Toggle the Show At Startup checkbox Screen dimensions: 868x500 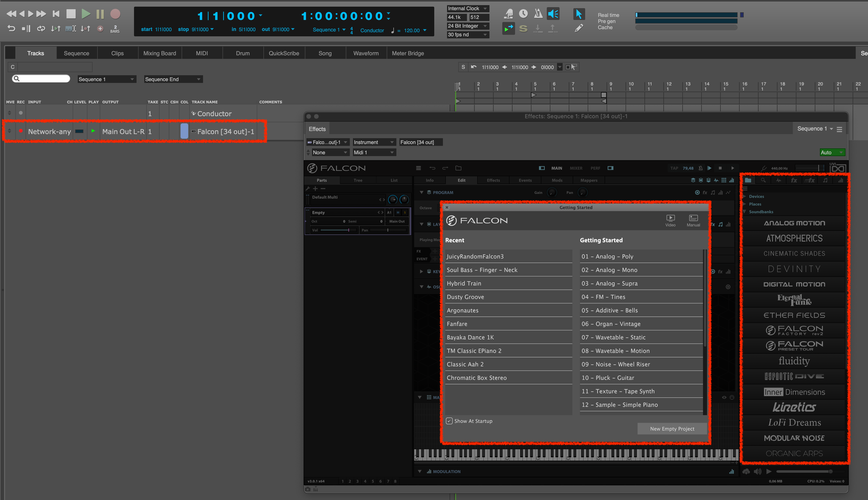pos(449,421)
